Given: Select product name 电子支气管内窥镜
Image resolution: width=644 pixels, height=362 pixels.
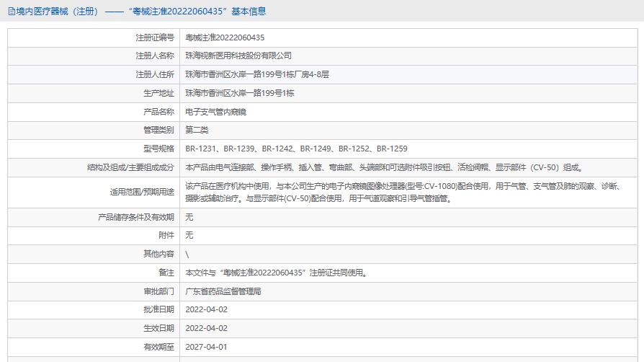Looking at the screenshot, I should [x=215, y=112].
